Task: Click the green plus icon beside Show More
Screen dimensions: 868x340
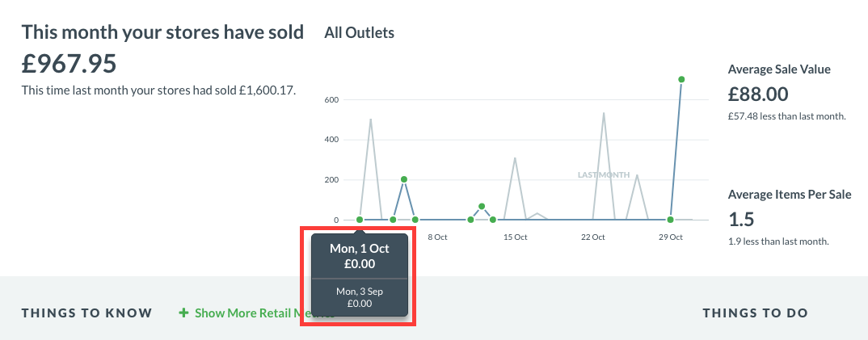Action: click(x=184, y=313)
